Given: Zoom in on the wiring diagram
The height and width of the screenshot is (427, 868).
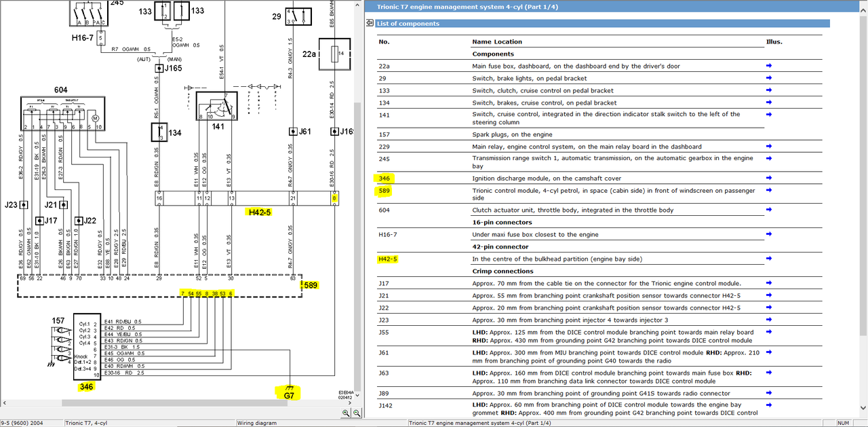Looking at the screenshot, I should pos(346,412).
